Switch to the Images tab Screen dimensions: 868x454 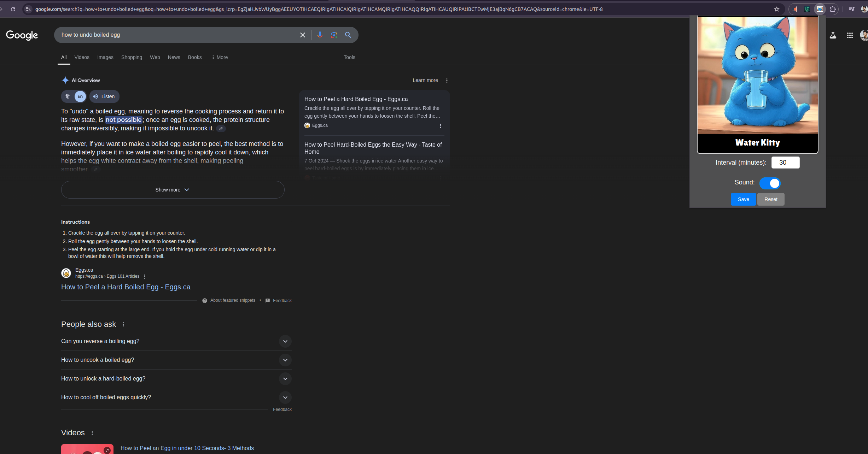[x=105, y=57]
